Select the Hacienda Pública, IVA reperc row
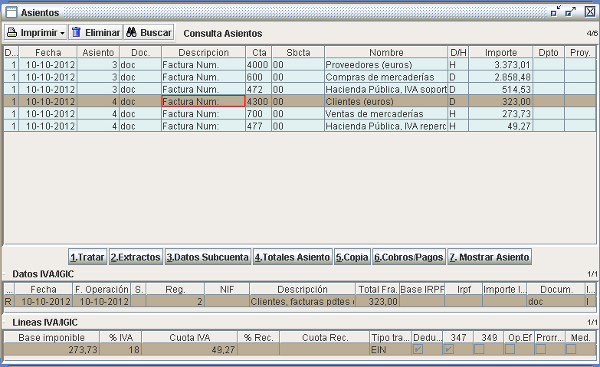 [300, 126]
